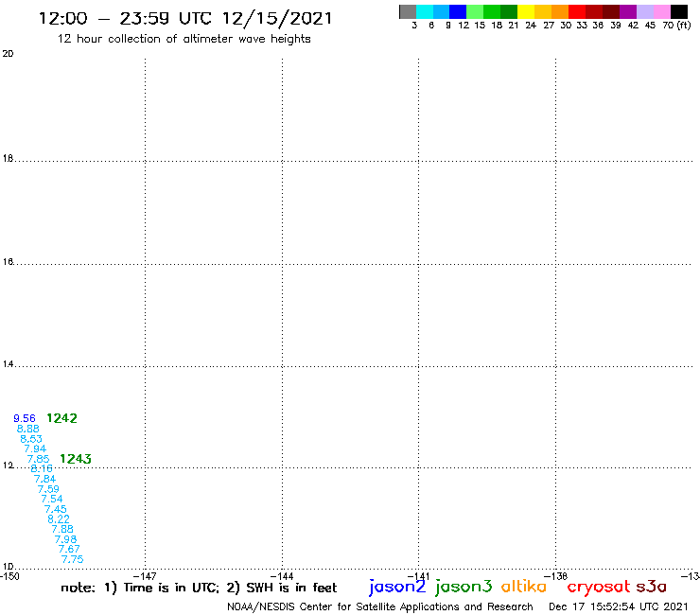Click the wave height value 7.54
The image size is (700, 615).
tap(52, 499)
